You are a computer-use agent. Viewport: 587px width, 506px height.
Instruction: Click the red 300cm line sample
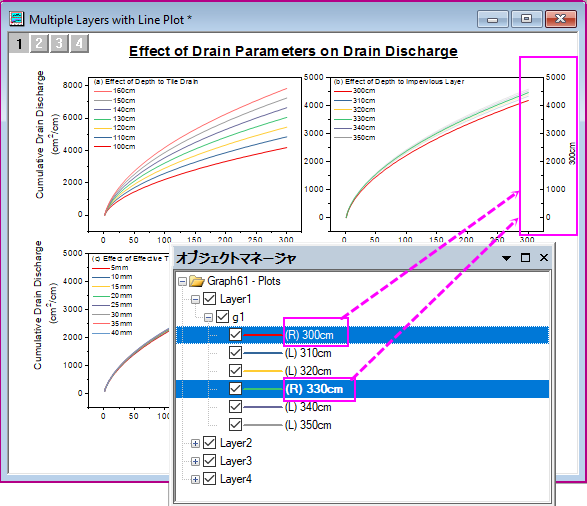coord(263,335)
